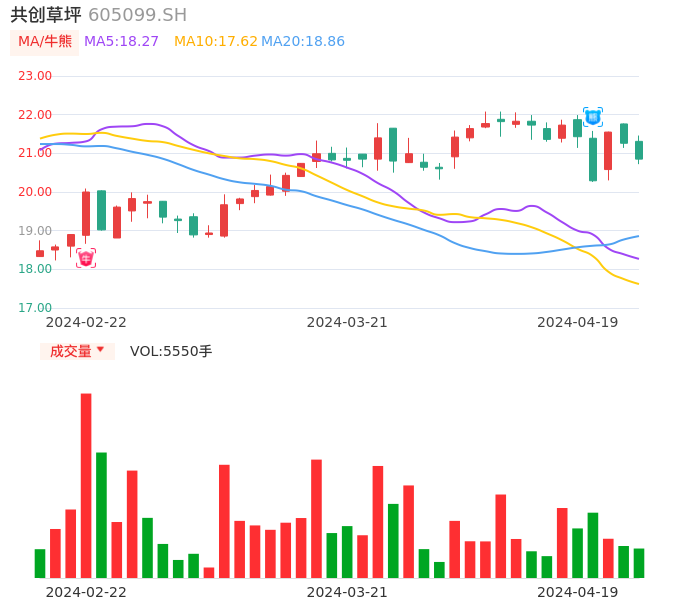The image size is (686, 606).
Task: Click the 2024-03-21 date label under the price chart
Action: (347, 322)
